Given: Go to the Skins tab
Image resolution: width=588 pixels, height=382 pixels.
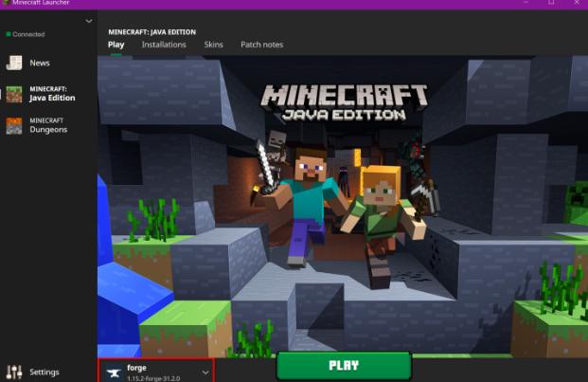Looking at the screenshot, I should [x=213, y=45].
